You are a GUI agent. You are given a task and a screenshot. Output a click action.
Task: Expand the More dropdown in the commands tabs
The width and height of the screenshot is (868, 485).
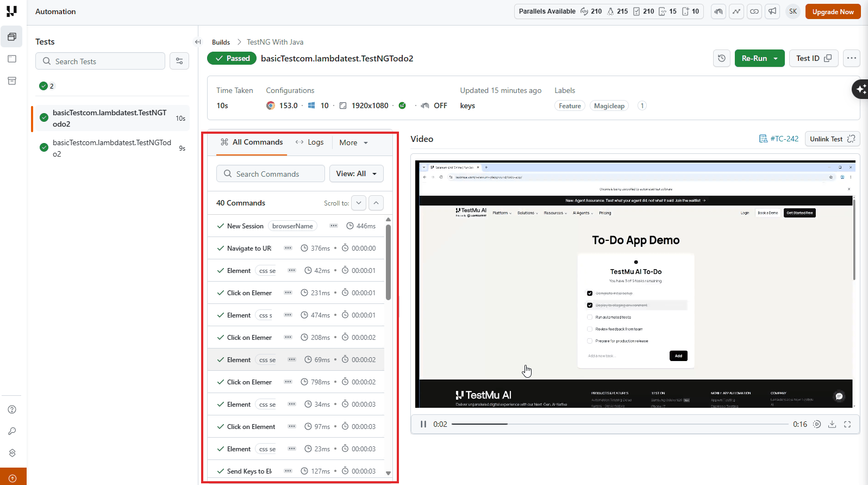point(354,142)
